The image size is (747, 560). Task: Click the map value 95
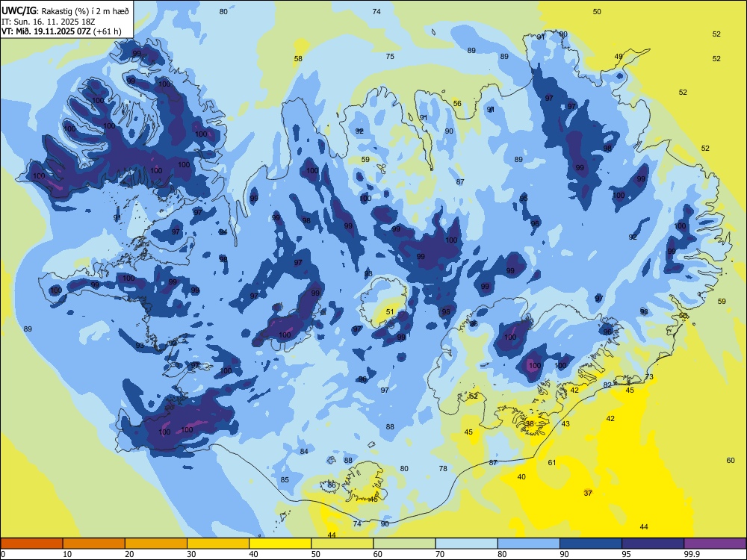[524, 198]
